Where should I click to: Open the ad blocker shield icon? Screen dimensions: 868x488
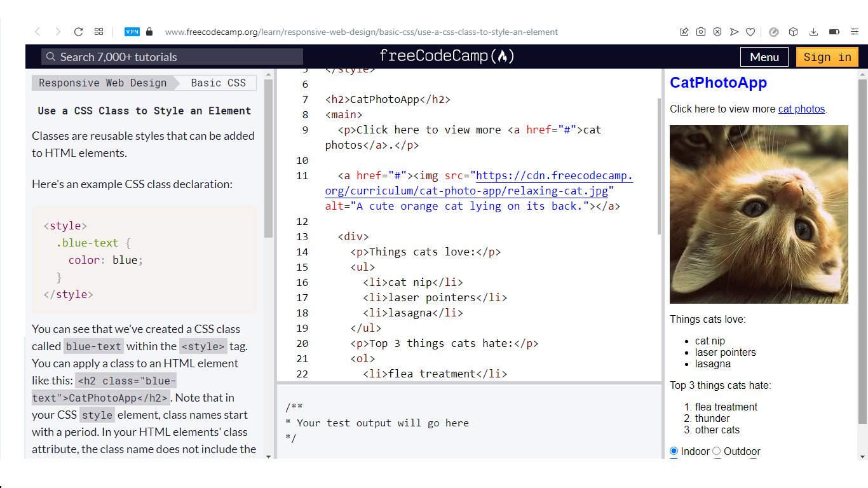[717, 32]
